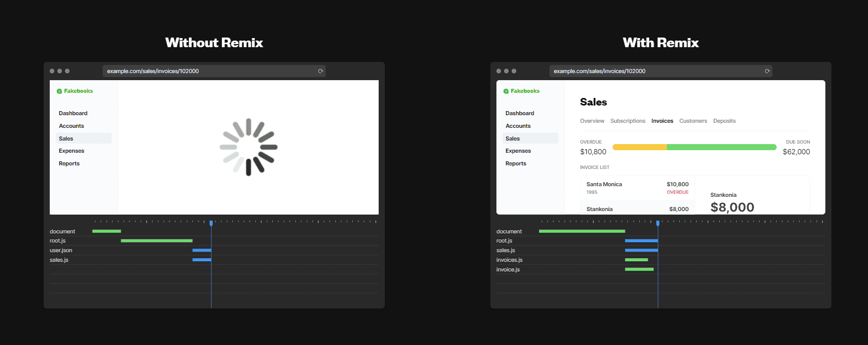Click invoice.js label in With Remix waterfall
This screenshot has height=345, width=868.
tap(508, 269)
